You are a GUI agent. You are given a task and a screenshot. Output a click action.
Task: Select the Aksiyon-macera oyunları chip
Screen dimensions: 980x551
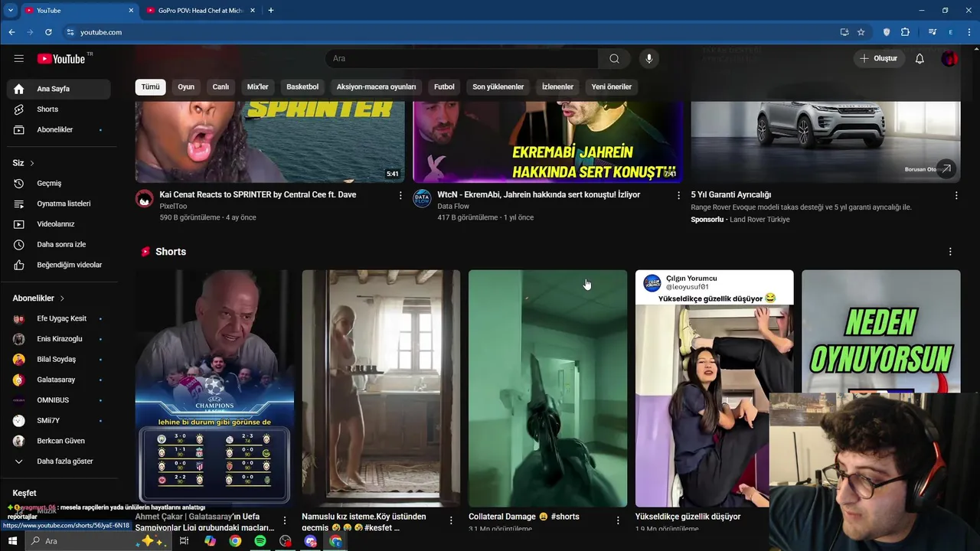pos(376,87)
